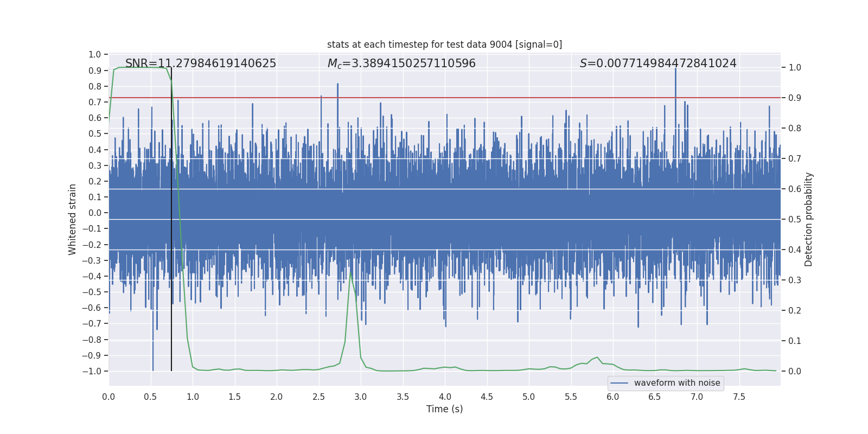The width and height of the screenshot is (868, 434).
Task: Click the green plateau at the top left
Action: [x=141, y=67]
